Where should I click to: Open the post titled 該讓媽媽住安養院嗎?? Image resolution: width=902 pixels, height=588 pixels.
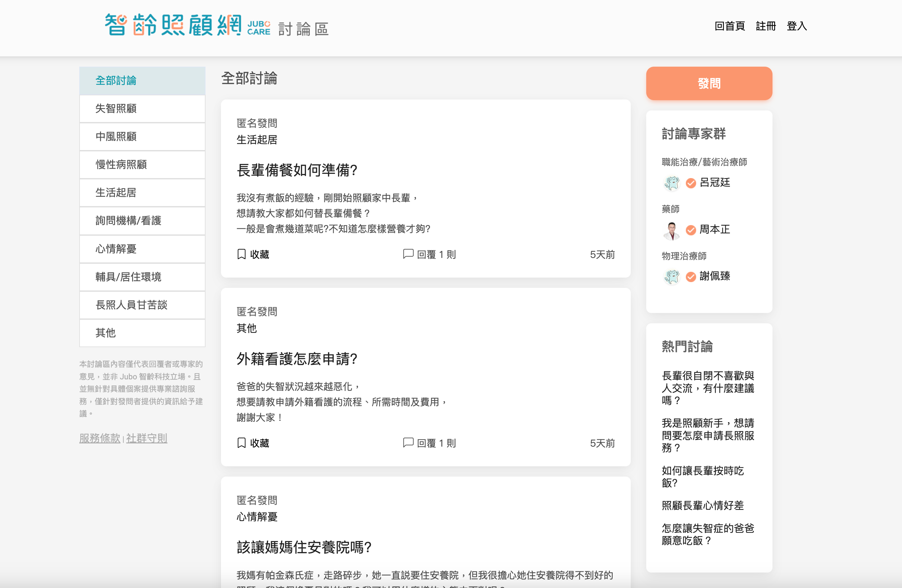click(x=304, y=547)
